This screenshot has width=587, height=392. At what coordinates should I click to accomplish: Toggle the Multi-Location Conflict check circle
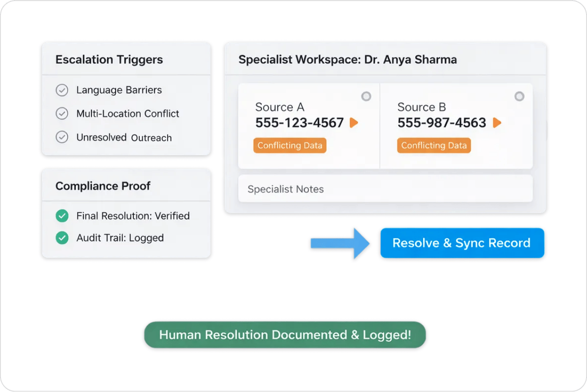pyautogui.click(x=62, y=114)
